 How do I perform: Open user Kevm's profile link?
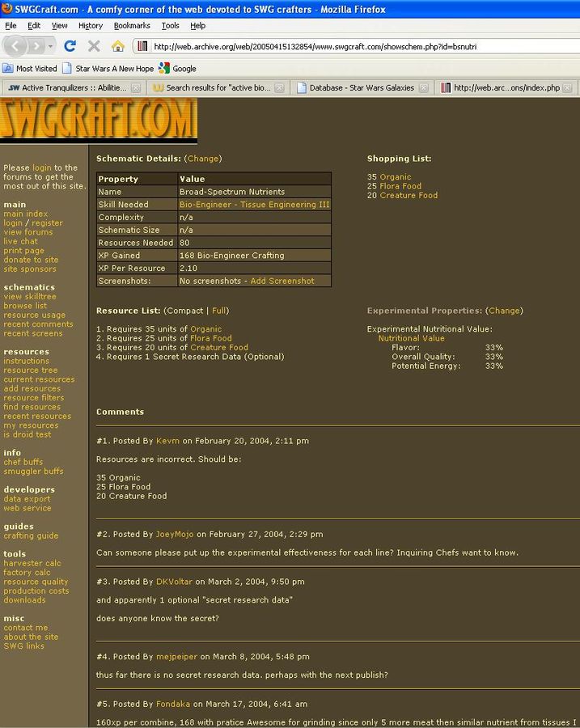pos(167,441)
